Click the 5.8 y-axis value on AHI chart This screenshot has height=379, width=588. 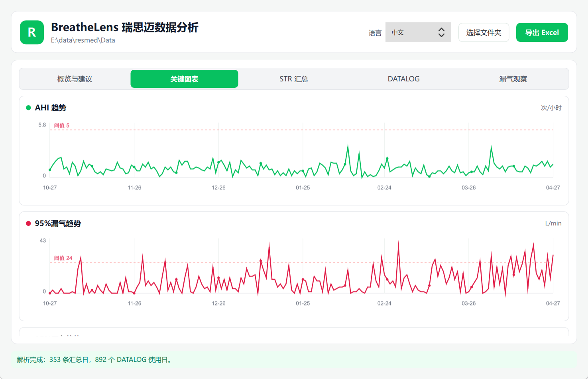tap(42, 125)
